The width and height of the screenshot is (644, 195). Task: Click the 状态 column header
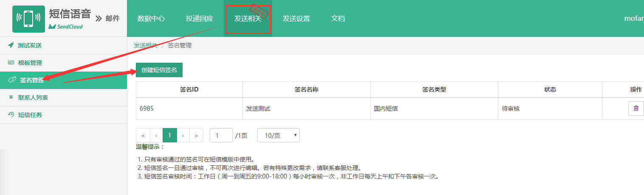pos(550,89)
